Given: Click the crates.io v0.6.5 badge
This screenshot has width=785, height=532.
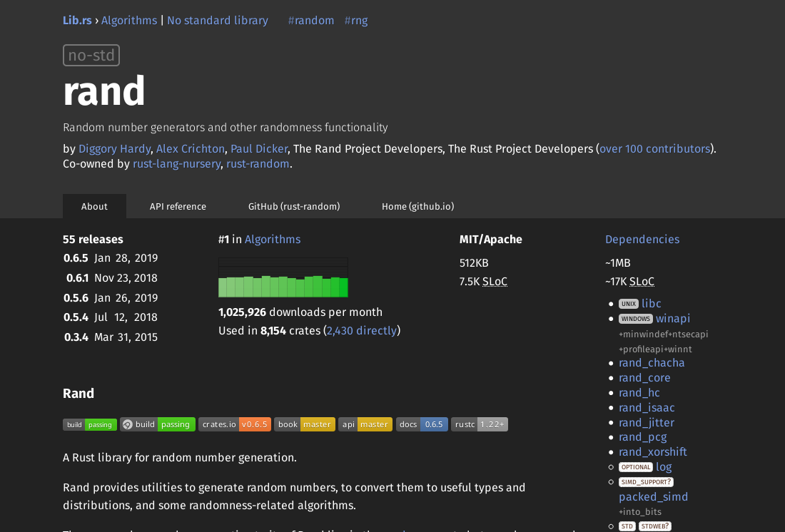Looking at the screenshot, I should coord(235,424).
